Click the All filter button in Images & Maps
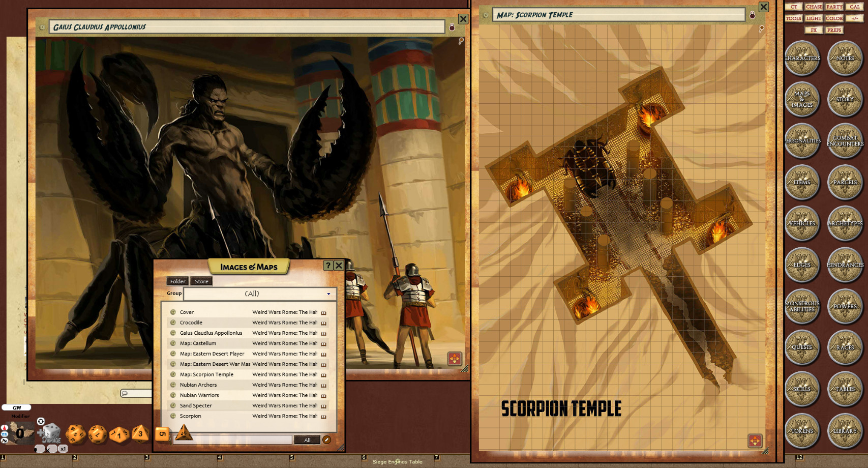Viewport: 868px width, 468px height. (x=307, y=440)
